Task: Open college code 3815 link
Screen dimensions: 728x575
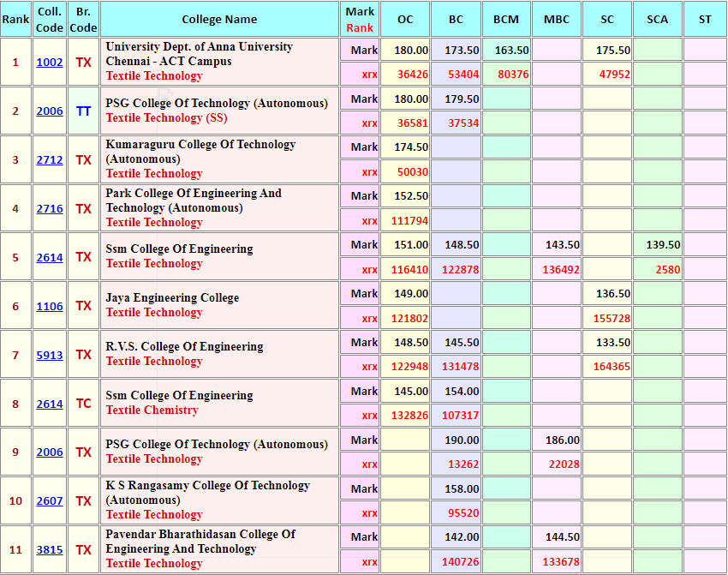Action: coord(50,549)
